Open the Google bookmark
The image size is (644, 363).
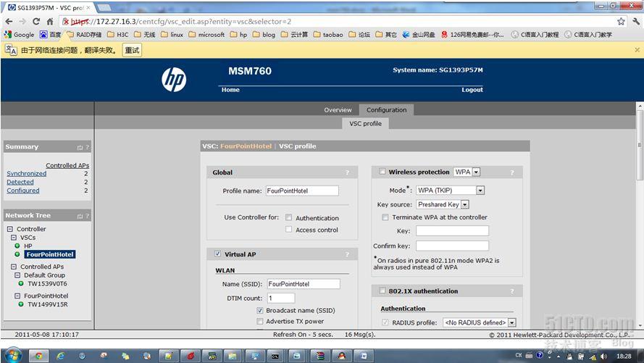[x=20, y=35]
